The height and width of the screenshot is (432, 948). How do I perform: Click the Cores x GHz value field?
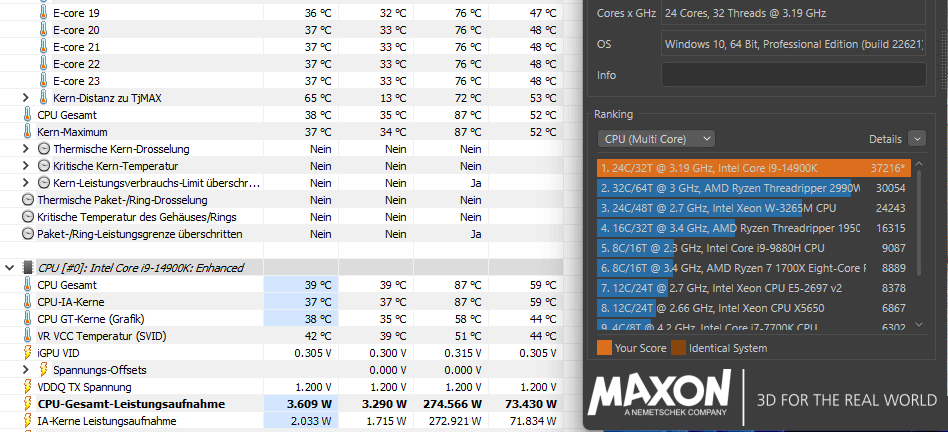[x=793, y=13]
